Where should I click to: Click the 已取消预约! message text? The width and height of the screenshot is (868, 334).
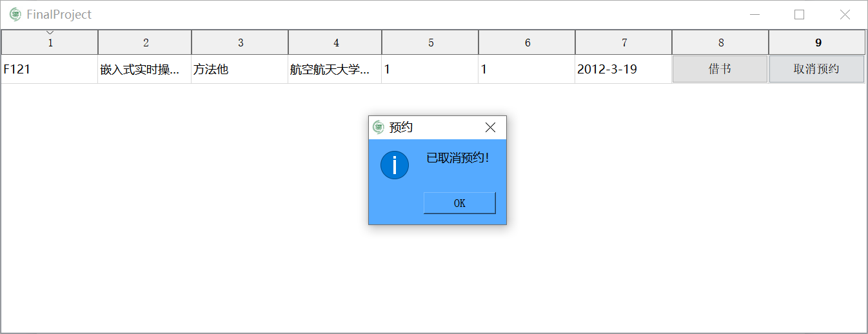458,158
